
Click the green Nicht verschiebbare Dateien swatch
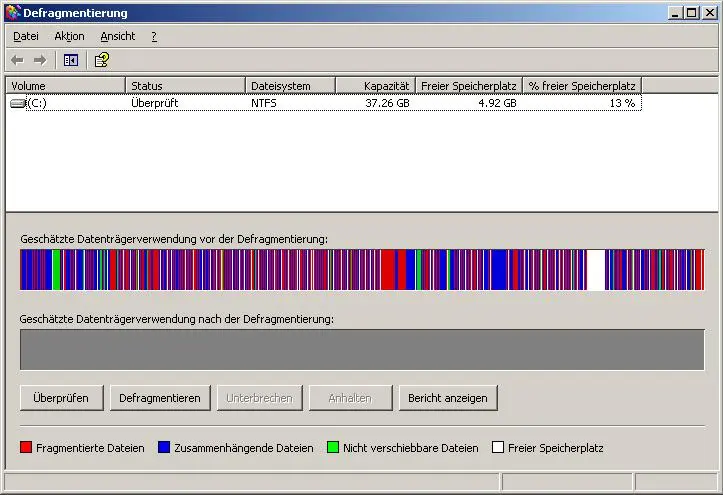333,448
